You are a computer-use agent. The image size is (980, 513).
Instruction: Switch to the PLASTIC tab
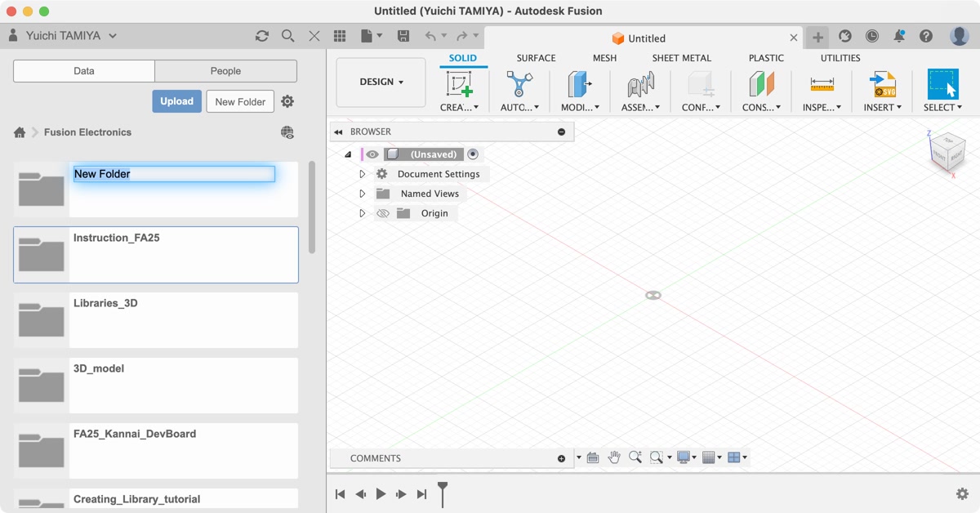(x=766, y=58)
